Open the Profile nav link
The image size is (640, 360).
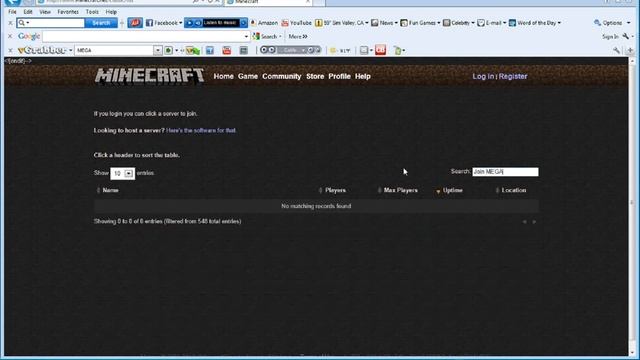click(x=339, y=76)
